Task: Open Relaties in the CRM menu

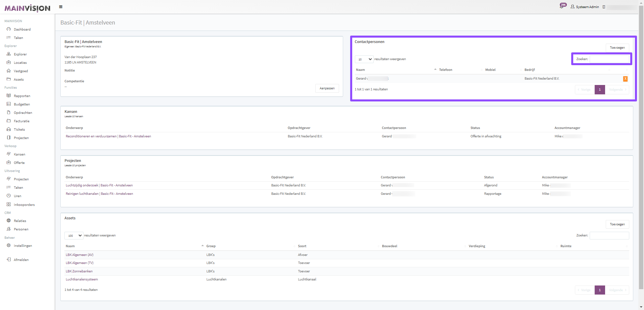Action: [x=20, y=221]
